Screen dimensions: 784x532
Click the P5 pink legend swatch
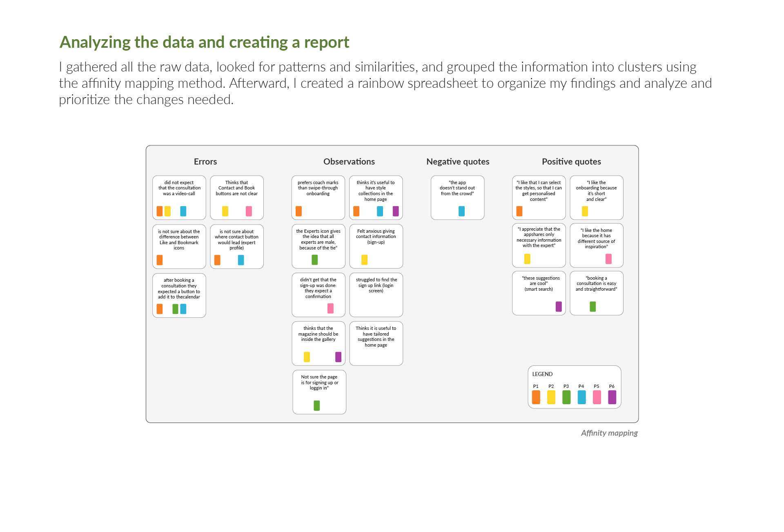(x=597, y=397)
